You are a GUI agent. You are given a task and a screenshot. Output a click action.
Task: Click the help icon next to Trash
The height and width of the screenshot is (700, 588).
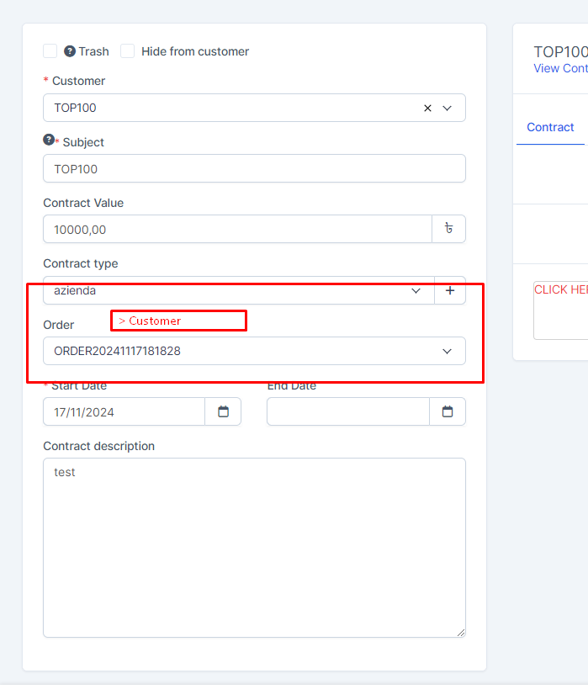tap(70, 51)
